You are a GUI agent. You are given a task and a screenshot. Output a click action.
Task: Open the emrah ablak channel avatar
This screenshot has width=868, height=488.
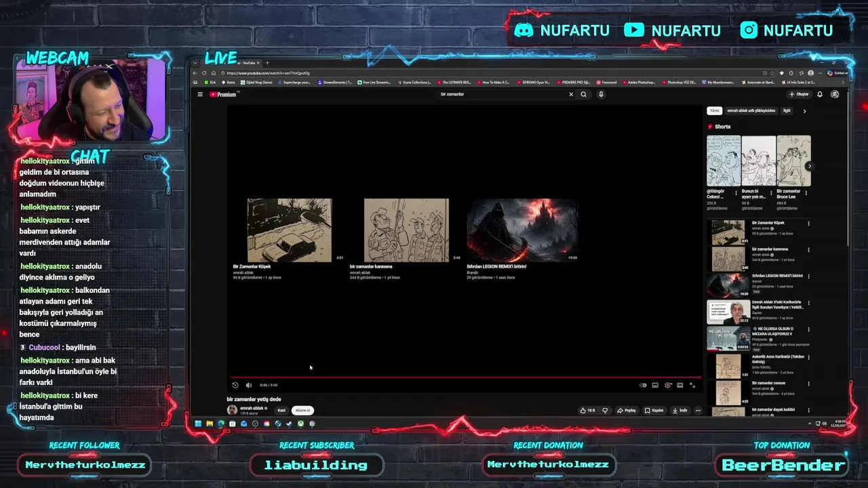pyautogui.click(x=232, y=410)
